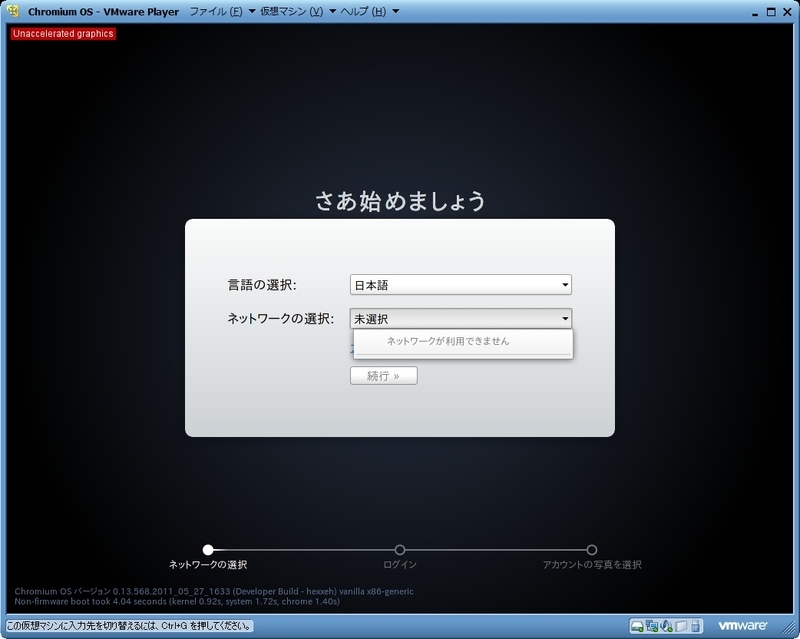Open the ファイル (F) menu
800x639 pixels.
point(216,11)
